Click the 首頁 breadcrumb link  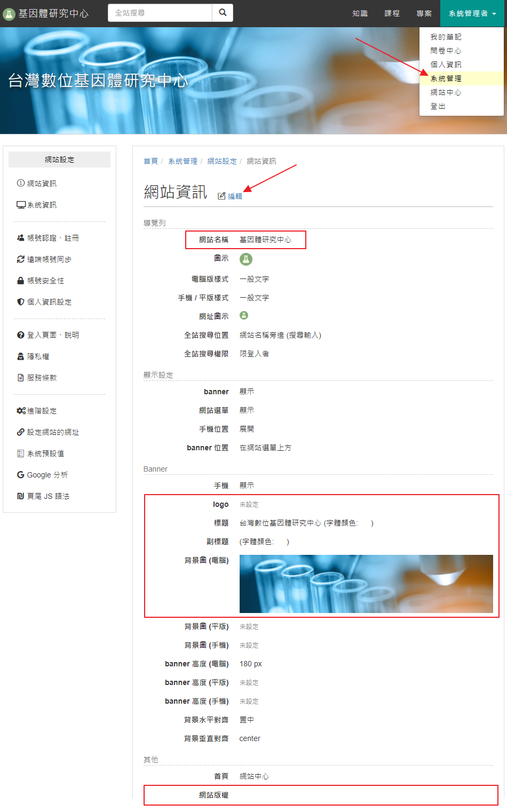(x=150, y=161)
